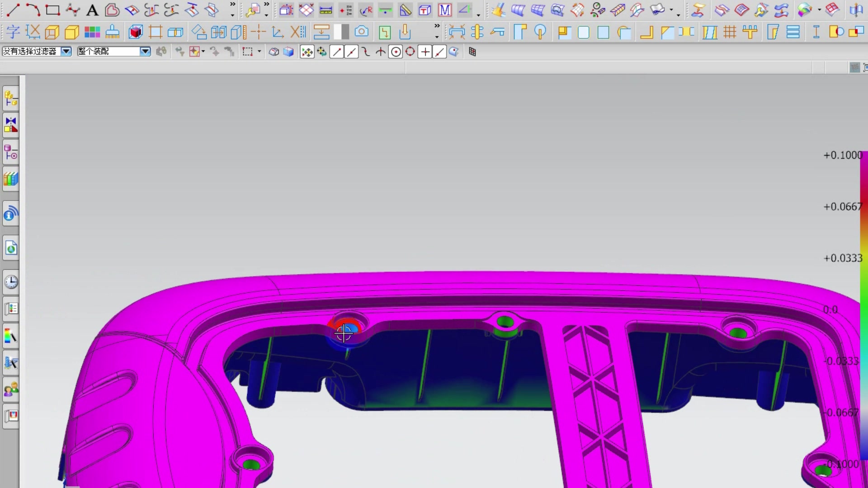Open the Roles sidebar tab
This screenshot has height=488, width=868.
11,389
